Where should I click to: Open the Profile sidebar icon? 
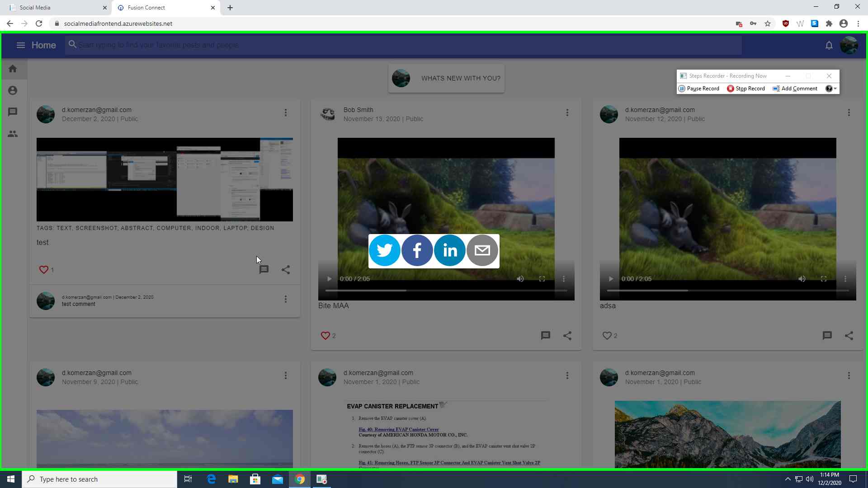pyautogui.click(x=13, y=90)
